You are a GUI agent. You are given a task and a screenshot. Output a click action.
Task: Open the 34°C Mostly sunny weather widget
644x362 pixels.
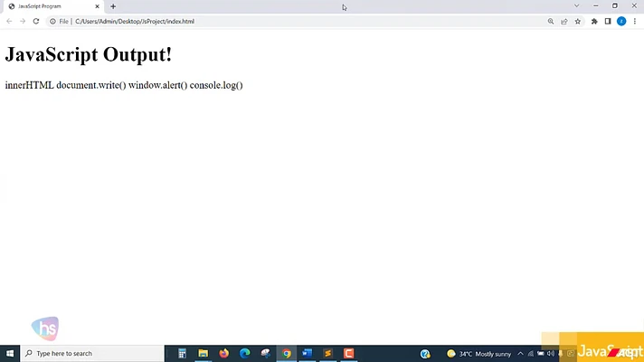pos(478,354)
